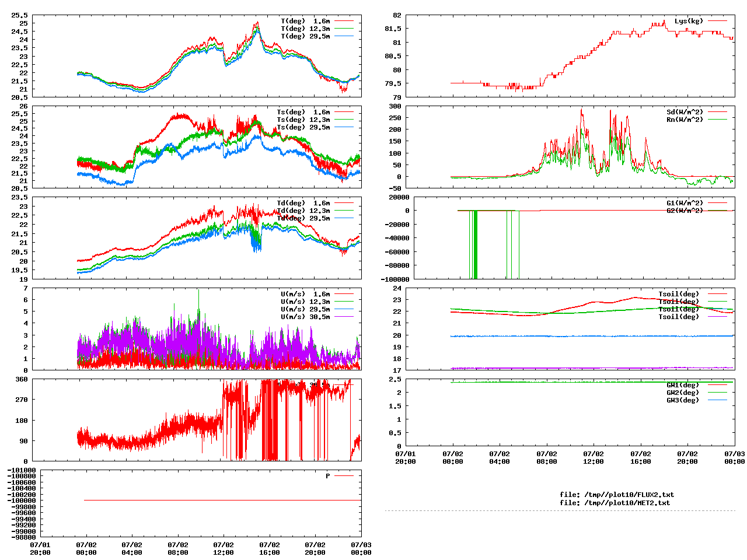Select the Sd(W/m^2) legend label

[685, 112]
